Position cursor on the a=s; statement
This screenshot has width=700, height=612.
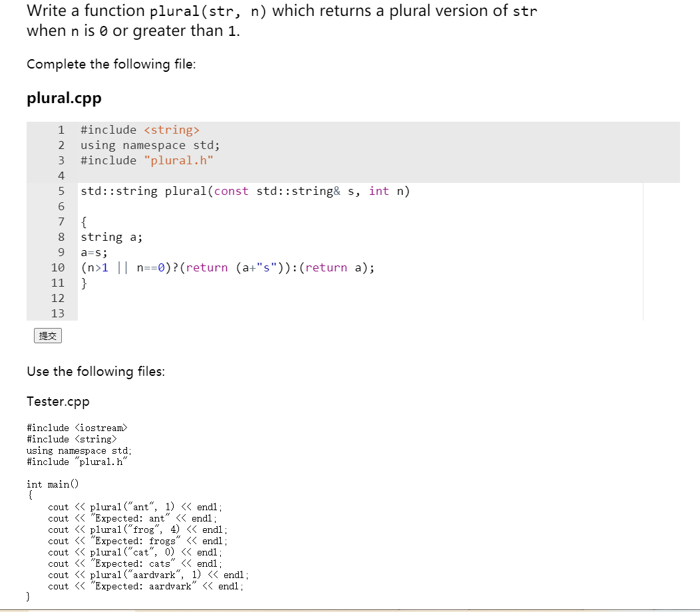[x=93, y=252]
